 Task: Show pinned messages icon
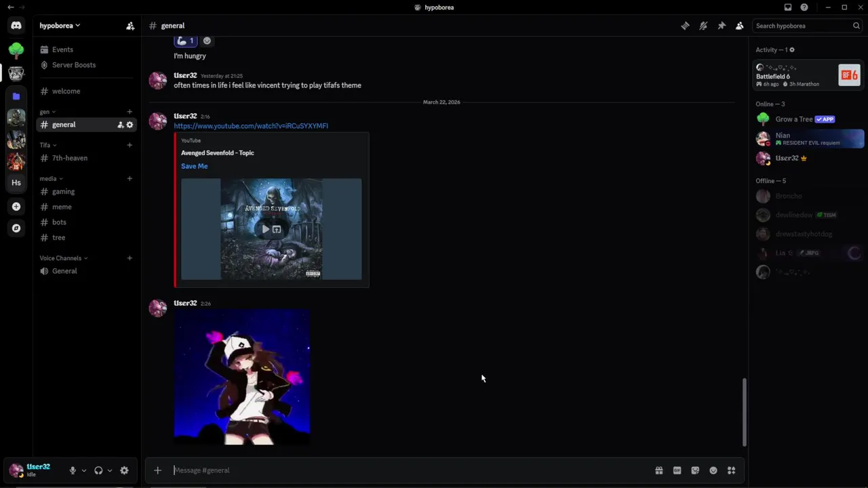pos(722,26)
